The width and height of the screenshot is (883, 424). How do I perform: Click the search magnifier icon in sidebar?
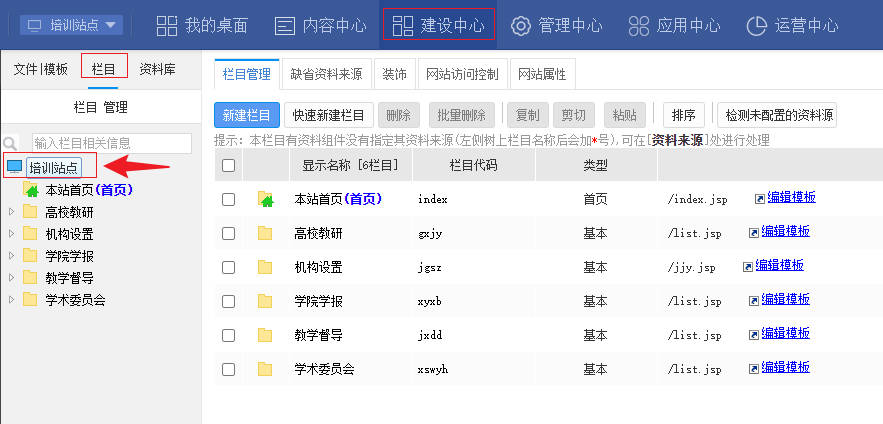(10, 143)
